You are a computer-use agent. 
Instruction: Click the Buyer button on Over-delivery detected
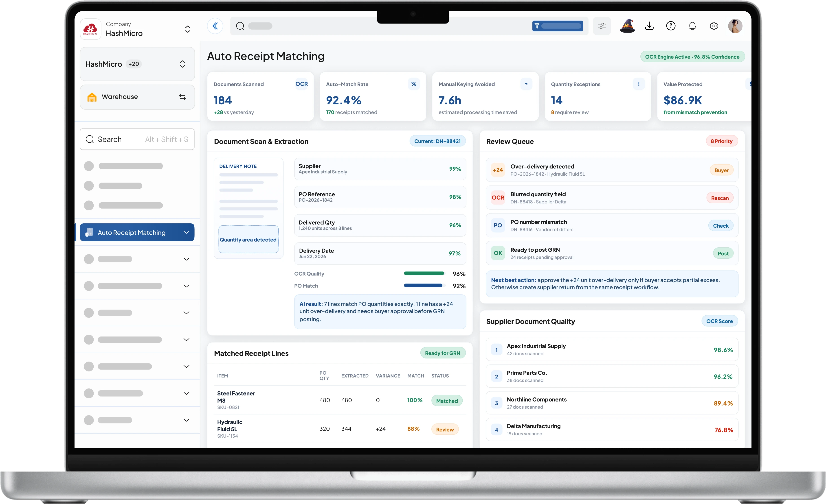coord(721,170)
